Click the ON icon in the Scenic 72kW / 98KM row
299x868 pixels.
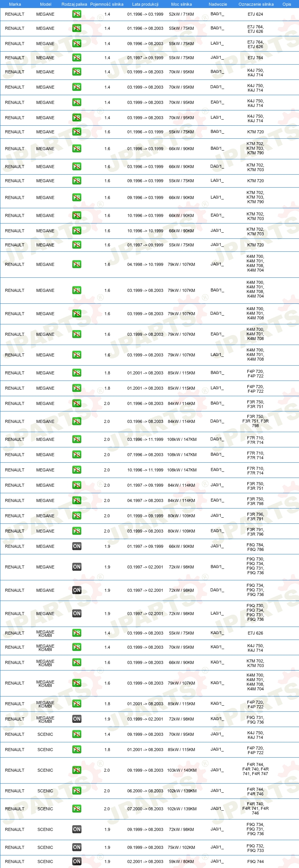tap(76, 829)
